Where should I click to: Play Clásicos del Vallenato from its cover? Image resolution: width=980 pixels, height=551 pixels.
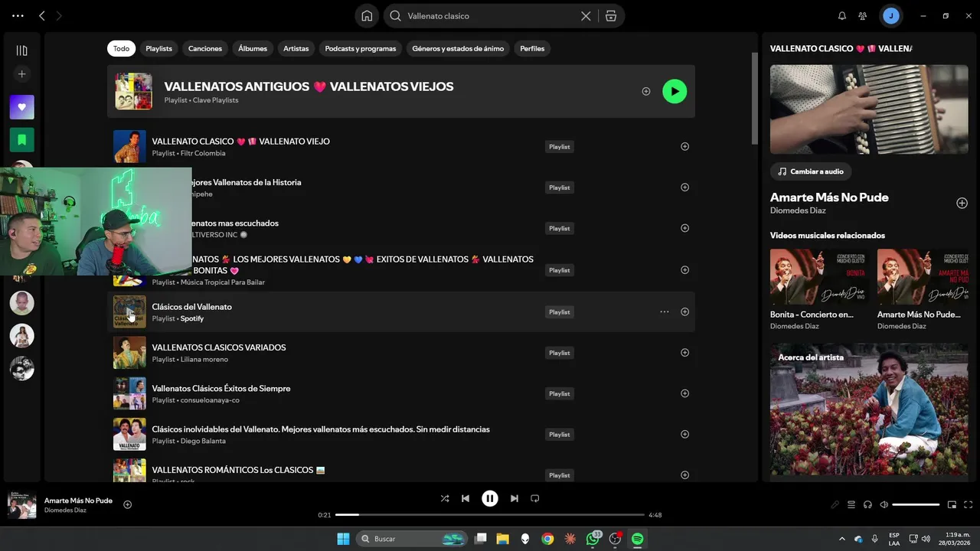[129, 312]
